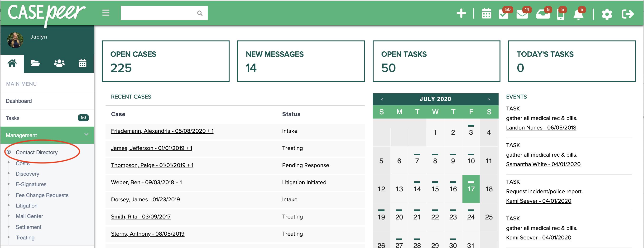Open the Tasks menu item
The width and height of the screenshot is (644, 248).
[x=13, y=118]
